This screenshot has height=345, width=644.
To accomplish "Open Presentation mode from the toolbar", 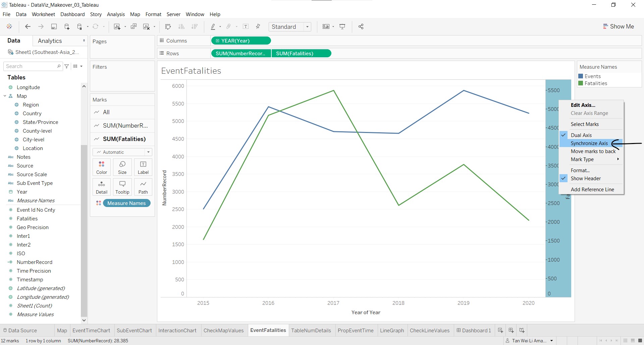I will pyautogui.click(x=342, y=27).
